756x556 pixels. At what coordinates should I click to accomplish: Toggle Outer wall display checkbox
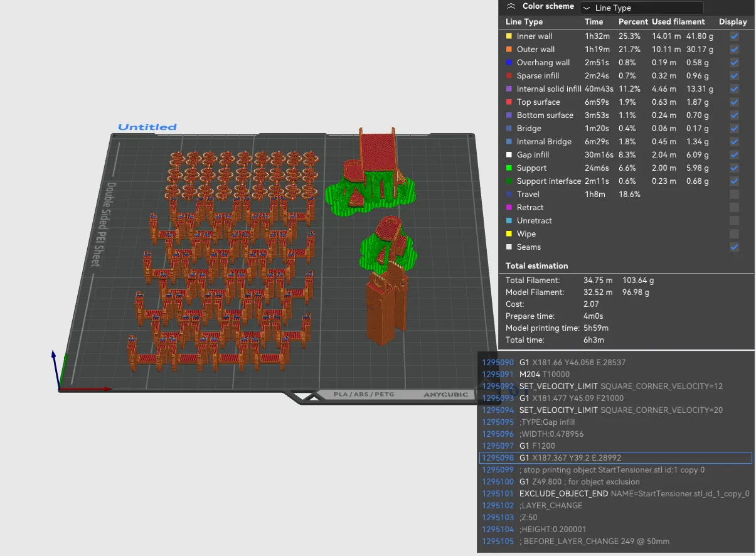click(734, 49)
